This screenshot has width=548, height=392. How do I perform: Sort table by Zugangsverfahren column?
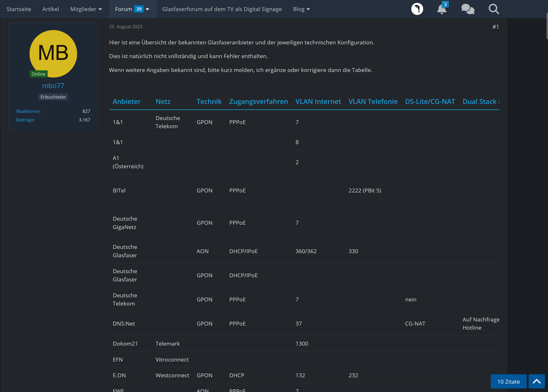pos(259,102)
